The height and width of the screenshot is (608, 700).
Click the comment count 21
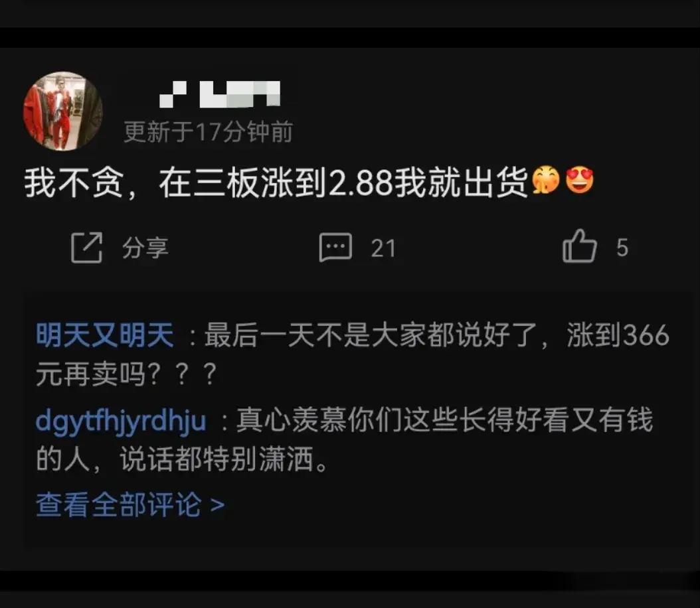pos(383,248)
